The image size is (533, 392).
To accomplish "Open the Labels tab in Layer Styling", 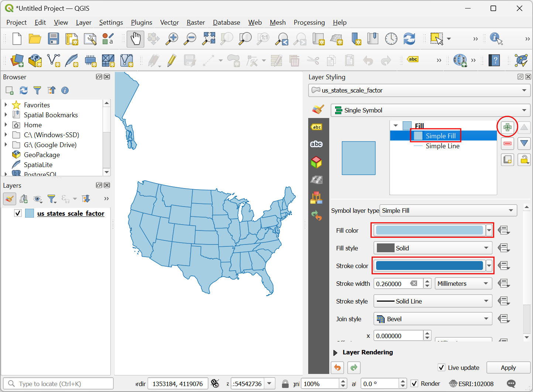I will tap(317, 127).
